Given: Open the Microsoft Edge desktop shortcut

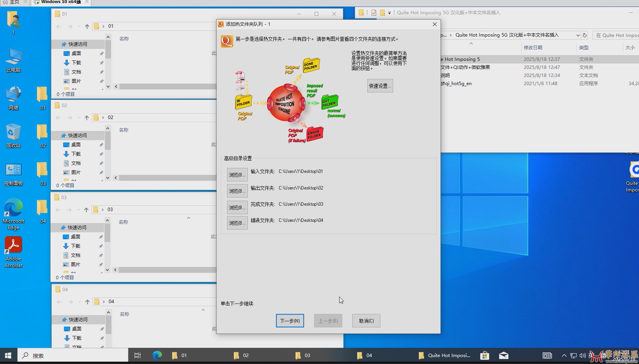Looking at the screenshot, I should coord(14,214).
